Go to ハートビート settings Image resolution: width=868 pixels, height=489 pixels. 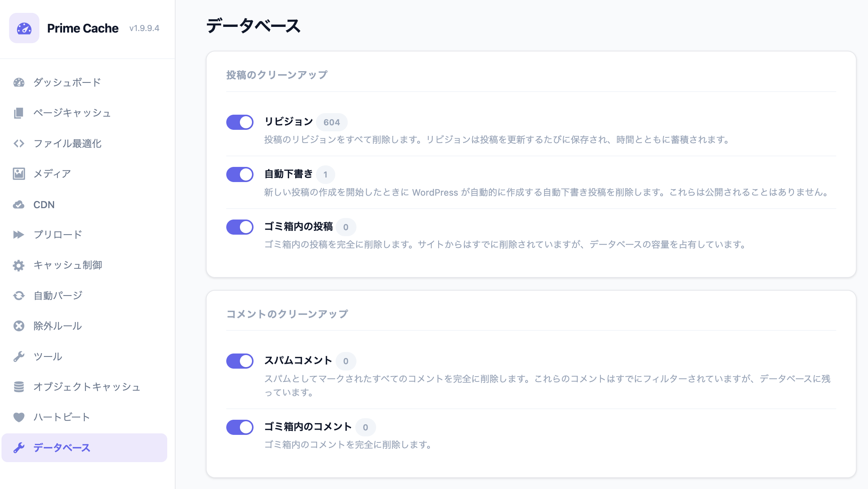pos(84,417)
